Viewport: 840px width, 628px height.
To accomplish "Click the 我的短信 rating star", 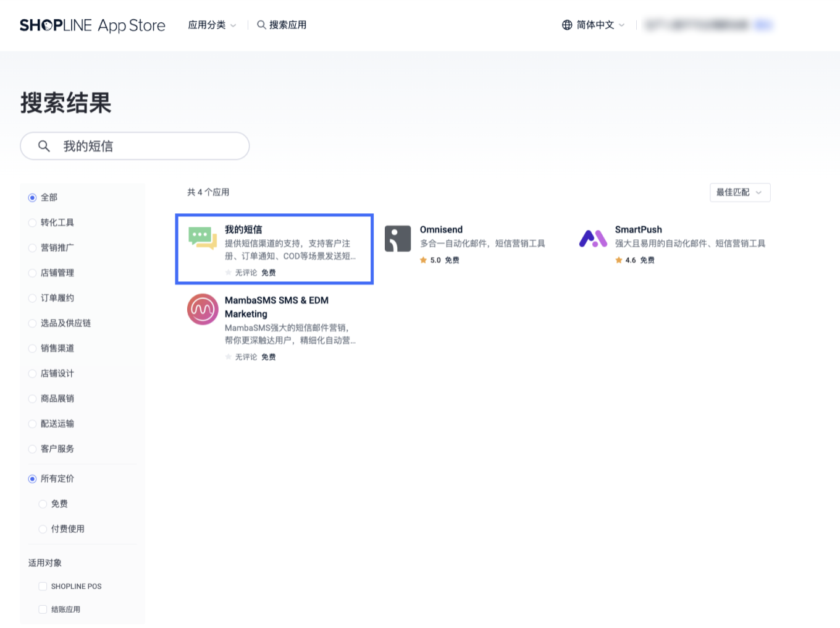I will (229, 273).
